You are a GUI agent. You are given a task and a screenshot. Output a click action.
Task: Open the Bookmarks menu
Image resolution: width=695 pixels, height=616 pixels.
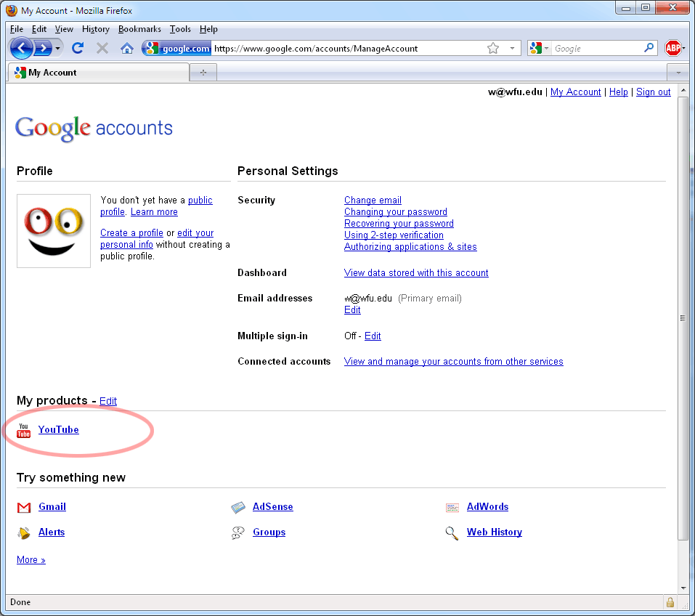139,29
